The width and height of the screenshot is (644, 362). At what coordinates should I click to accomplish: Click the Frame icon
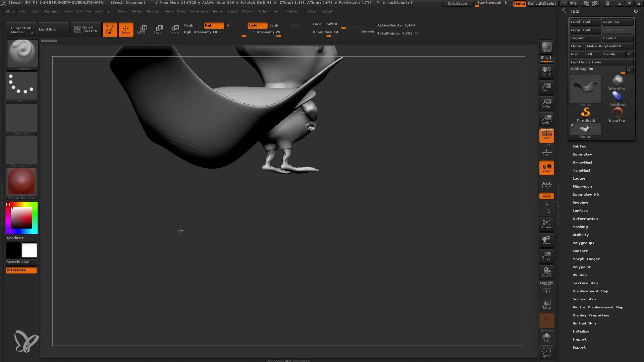pos(546,224)
